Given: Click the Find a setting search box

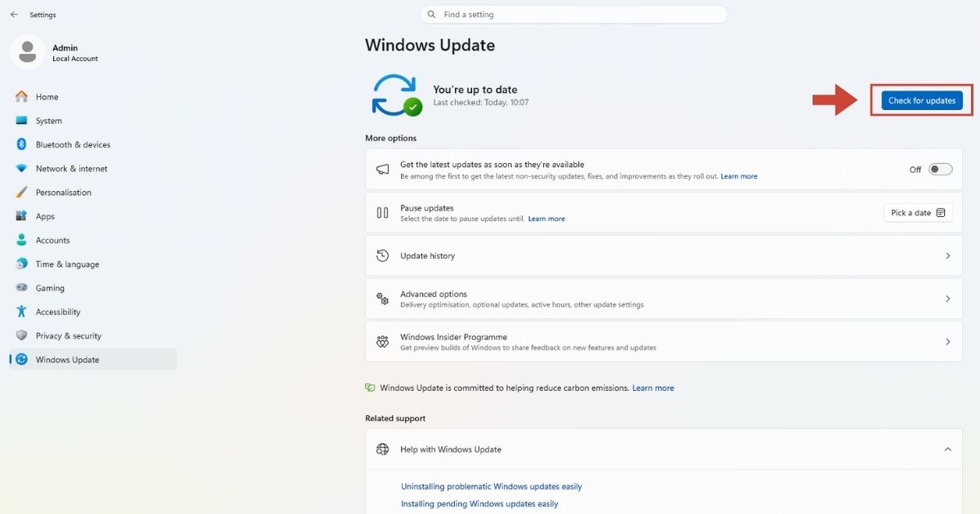Looking at the screenshot, I should point(573,15).
